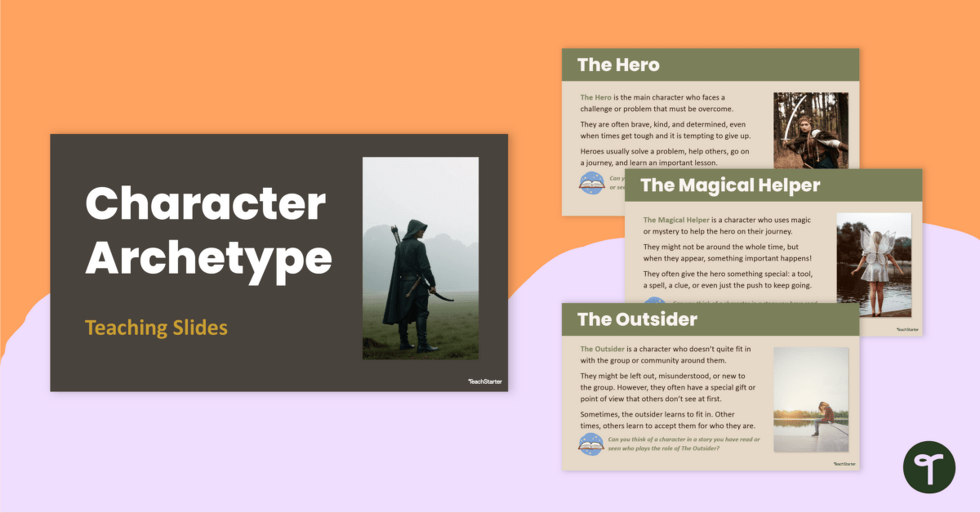
Task: Select 'The Magical Helper' title banner
Action: [730, 185]
